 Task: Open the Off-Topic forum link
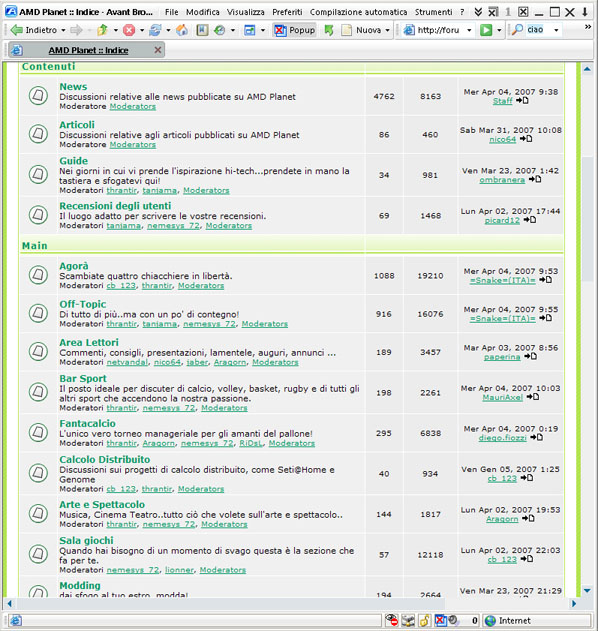coord(82,304)
